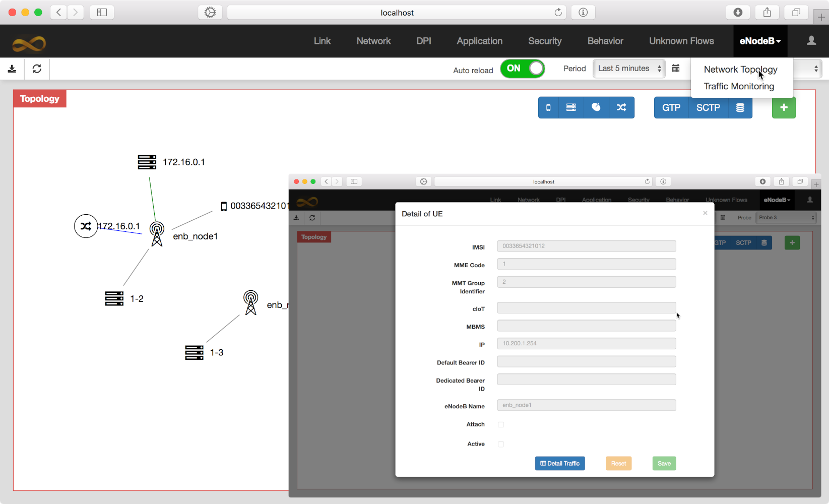Click the GTP button

671,107
